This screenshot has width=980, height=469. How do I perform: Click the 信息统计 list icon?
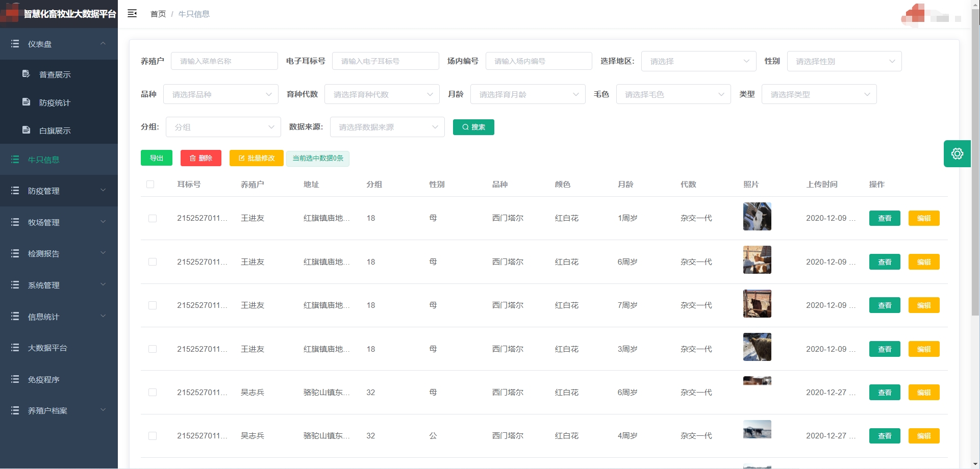tap(15, 317)
